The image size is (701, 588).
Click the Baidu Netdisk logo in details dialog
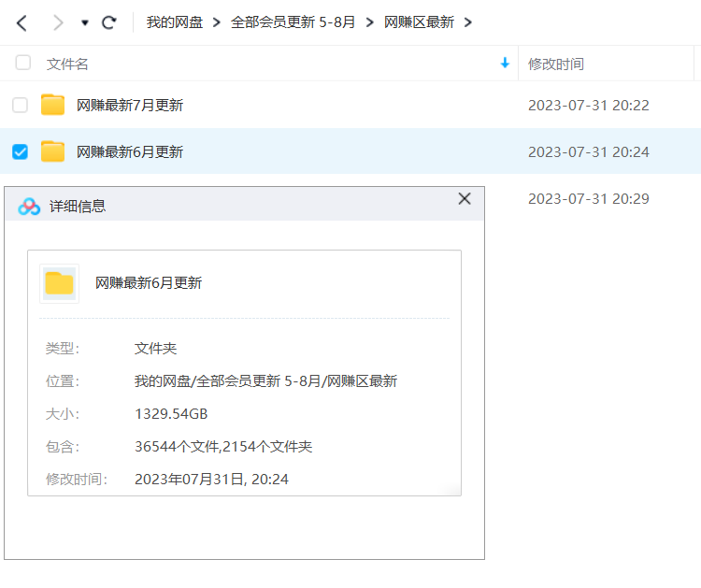point(29,206)
